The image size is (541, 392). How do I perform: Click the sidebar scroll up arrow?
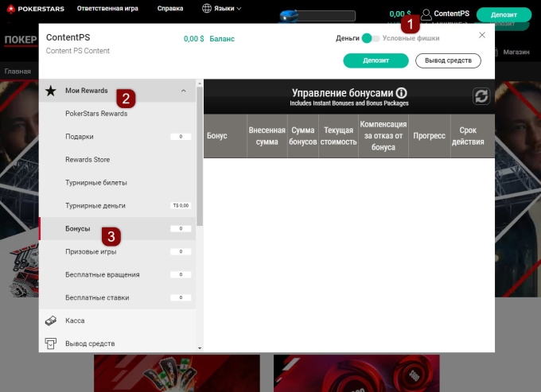click(200, 83)
